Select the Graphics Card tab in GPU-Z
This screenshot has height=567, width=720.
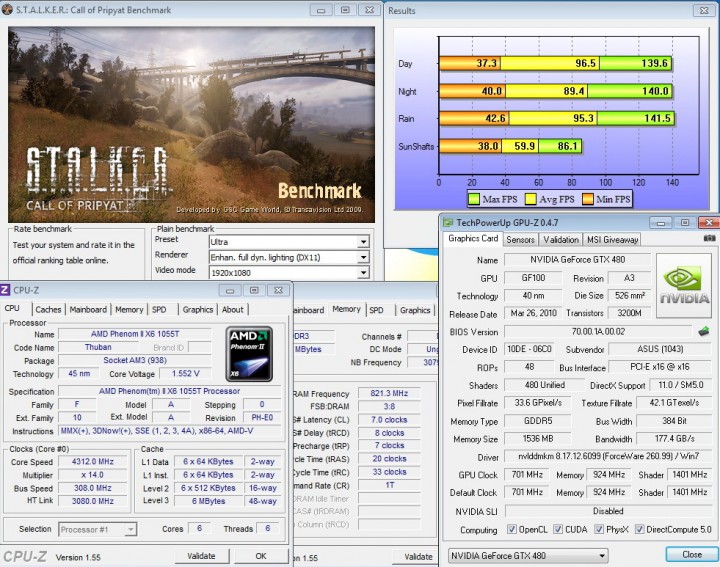(473, 238)
